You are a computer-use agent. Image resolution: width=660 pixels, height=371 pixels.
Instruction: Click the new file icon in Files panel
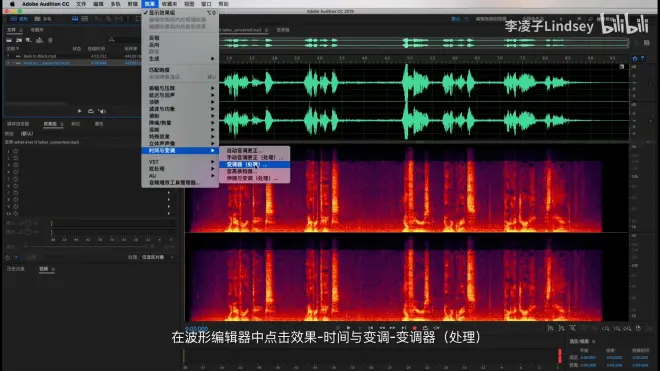click(29, 40)
